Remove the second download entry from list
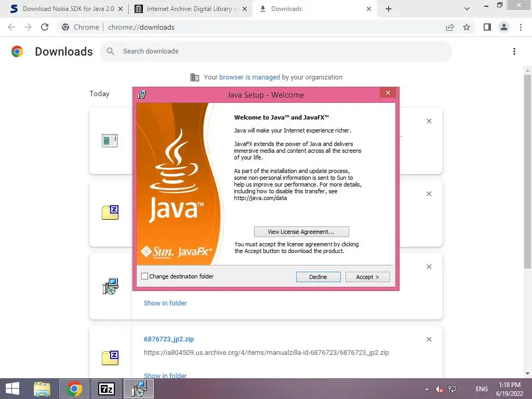This screenshot has width=532, height=399. [429, 194]
